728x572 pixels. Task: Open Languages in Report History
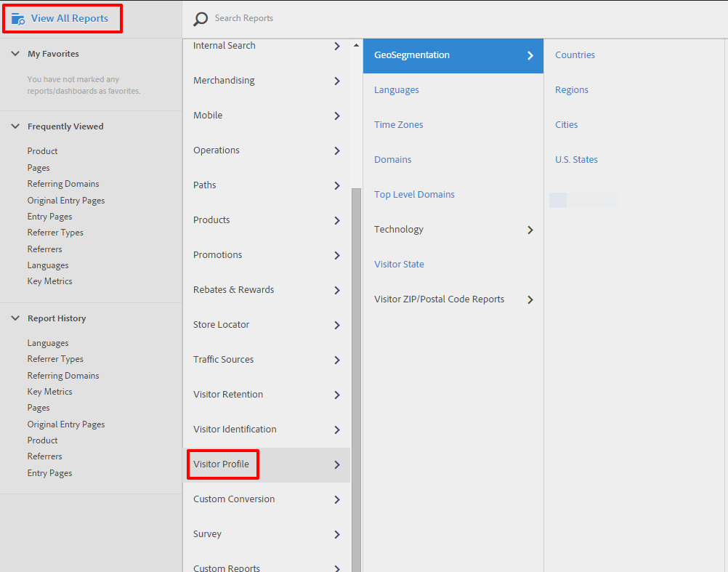tap(48, 343)
